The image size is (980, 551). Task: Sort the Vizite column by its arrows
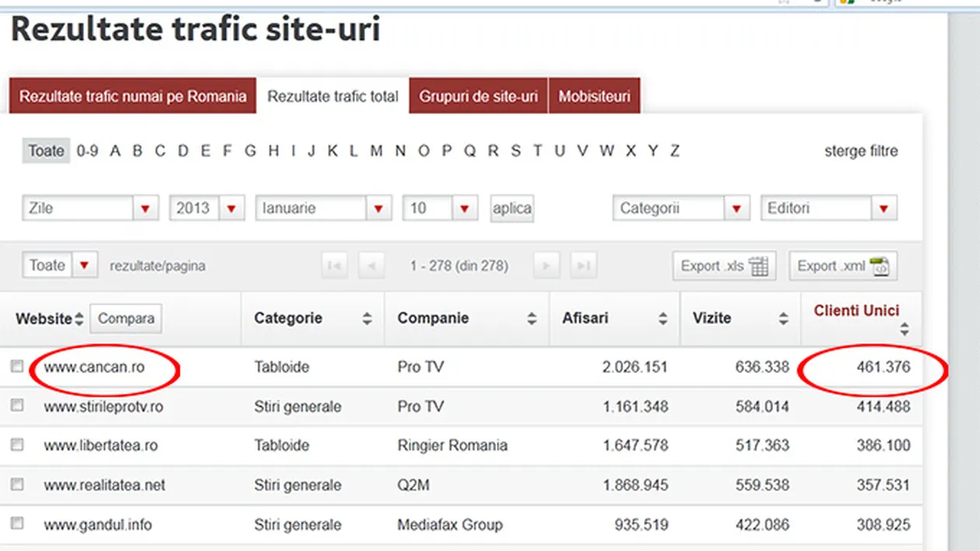(x=784, y=318)
